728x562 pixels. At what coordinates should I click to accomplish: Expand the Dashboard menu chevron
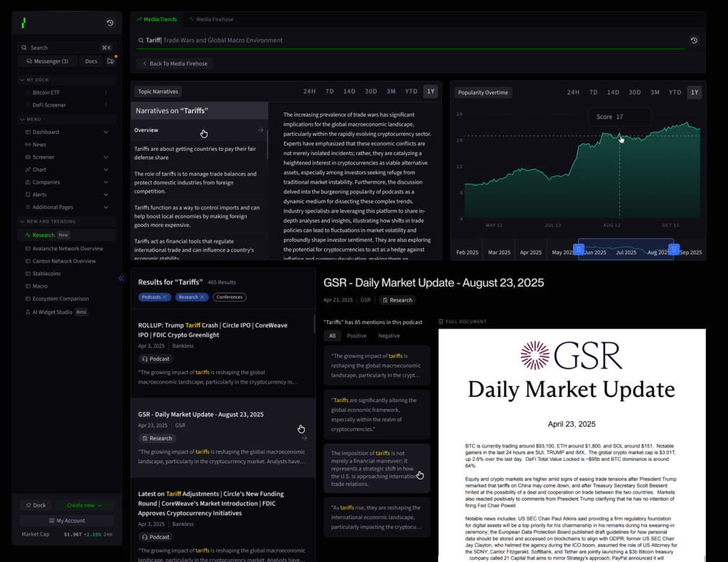pyautogui.click(x=106, y=132)
